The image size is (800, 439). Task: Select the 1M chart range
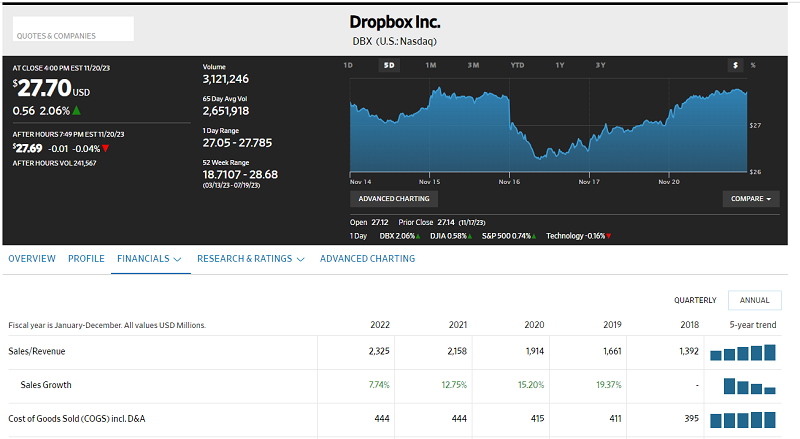pyautogui.click(x=430, y=65)
